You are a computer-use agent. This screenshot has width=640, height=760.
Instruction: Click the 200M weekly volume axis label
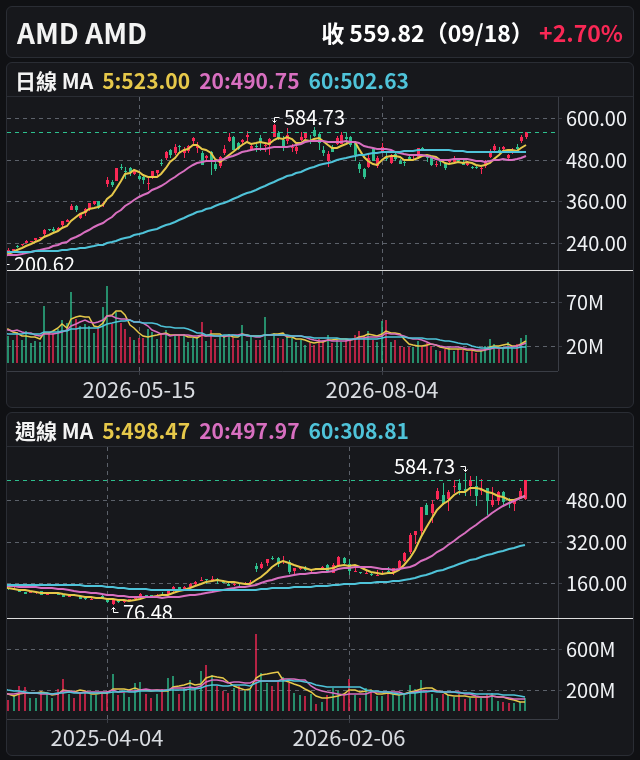coord(590,691)
